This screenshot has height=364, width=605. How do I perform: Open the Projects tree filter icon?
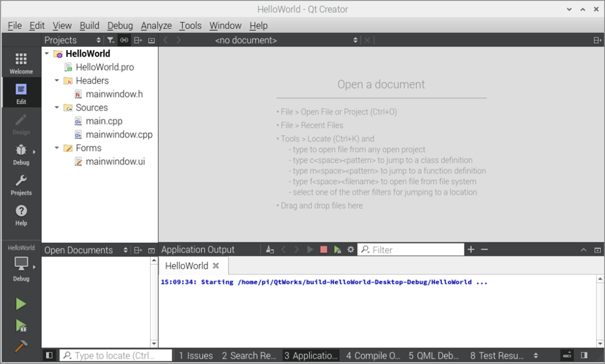click(x=110, y=40)
